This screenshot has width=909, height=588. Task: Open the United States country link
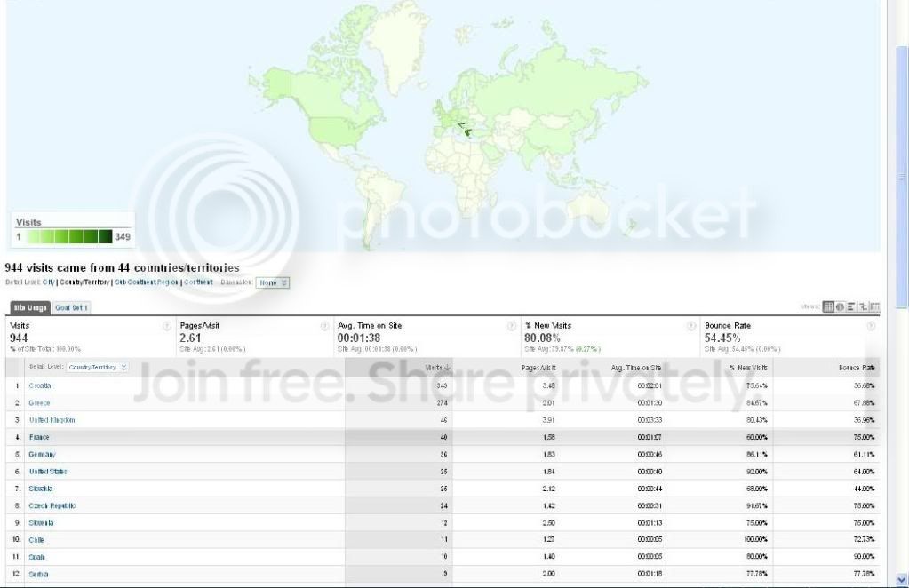coord(48,472)
